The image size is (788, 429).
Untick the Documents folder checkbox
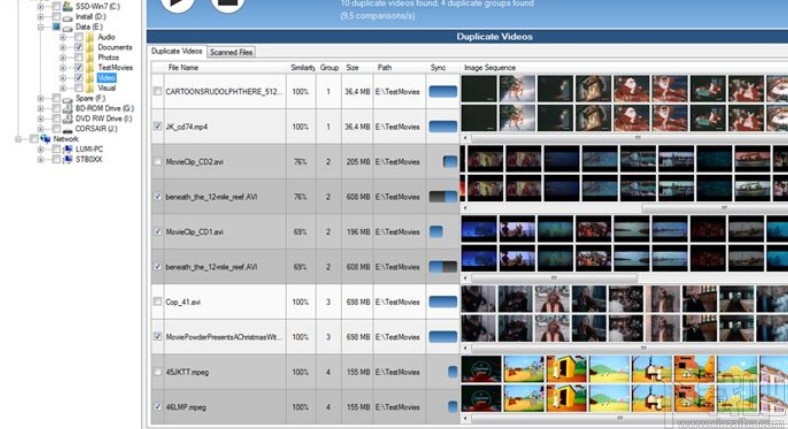(79, 47)
